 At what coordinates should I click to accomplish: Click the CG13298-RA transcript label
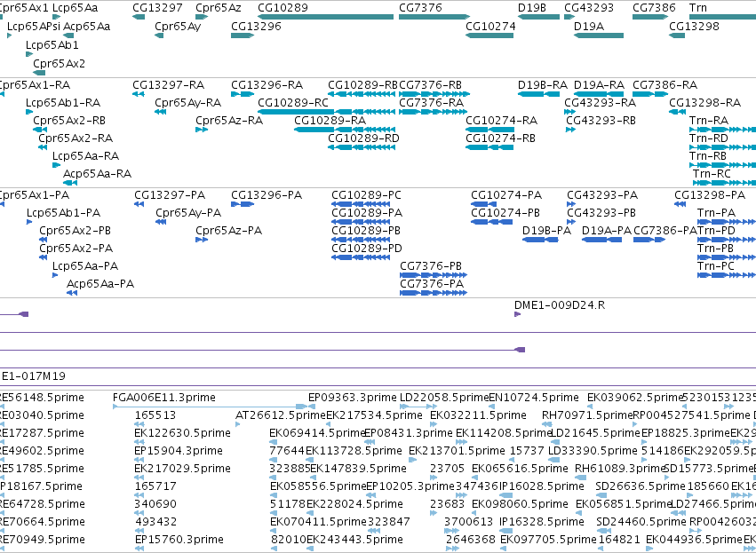pyautogui.click(x=704, y=103)
